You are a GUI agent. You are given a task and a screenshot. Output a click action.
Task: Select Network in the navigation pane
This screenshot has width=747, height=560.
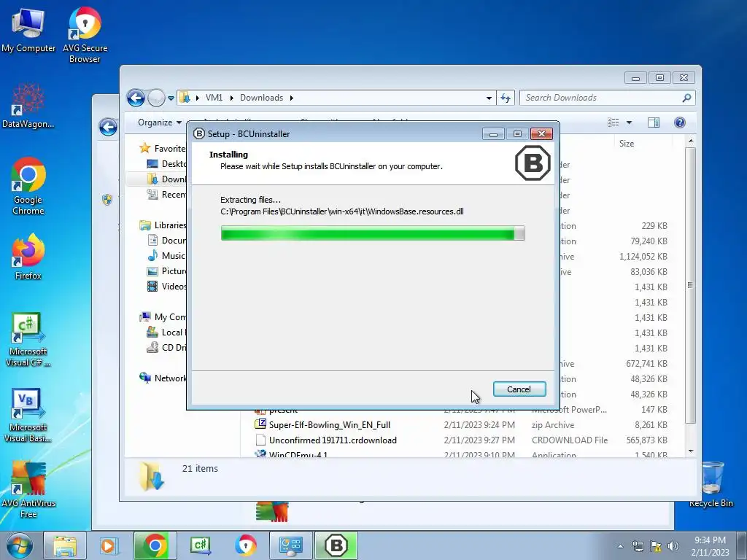[163, 378]
